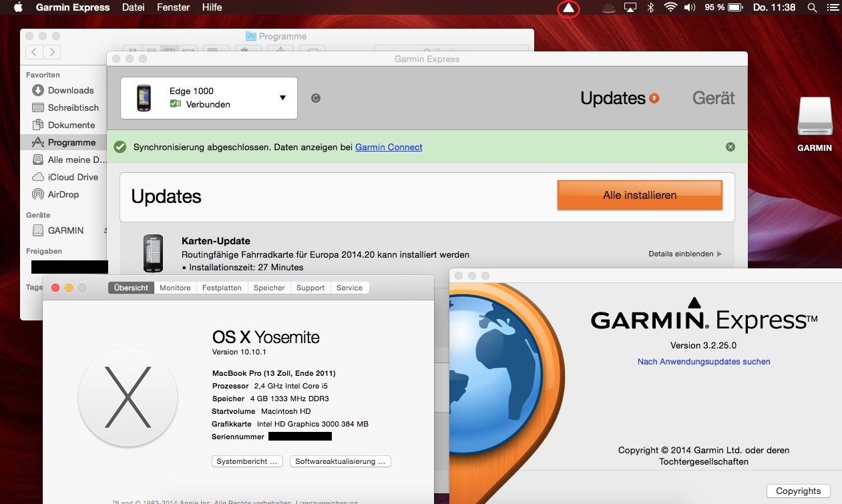Select GARMIN device in Finder sidebar

pos(65,230)
